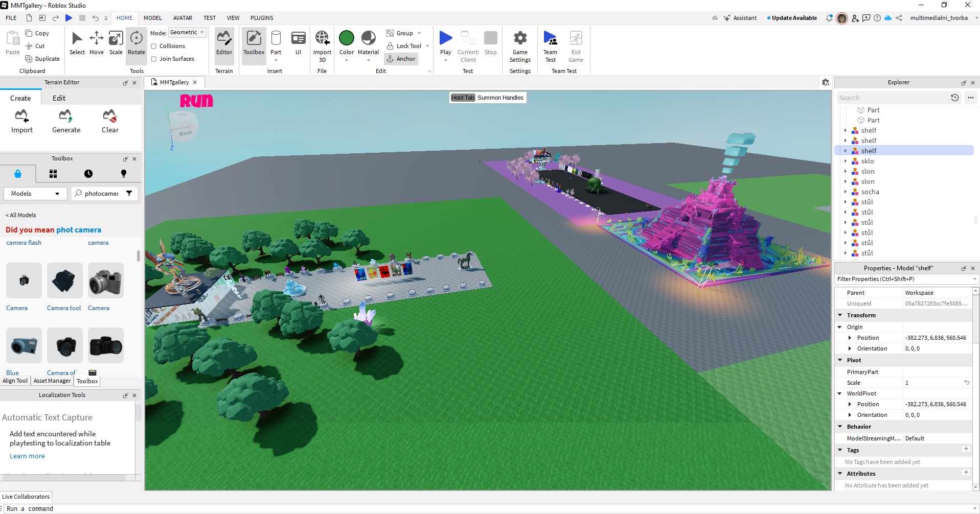The width and height of the screenshot is (980, 514).
Task: Switch to Asset Manager tab
Action: pos(52,381)
